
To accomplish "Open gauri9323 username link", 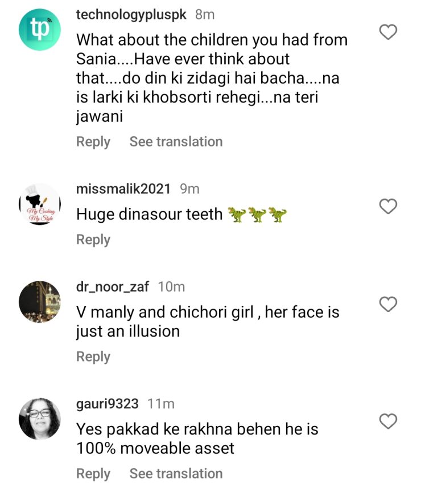I will [107, 404].
